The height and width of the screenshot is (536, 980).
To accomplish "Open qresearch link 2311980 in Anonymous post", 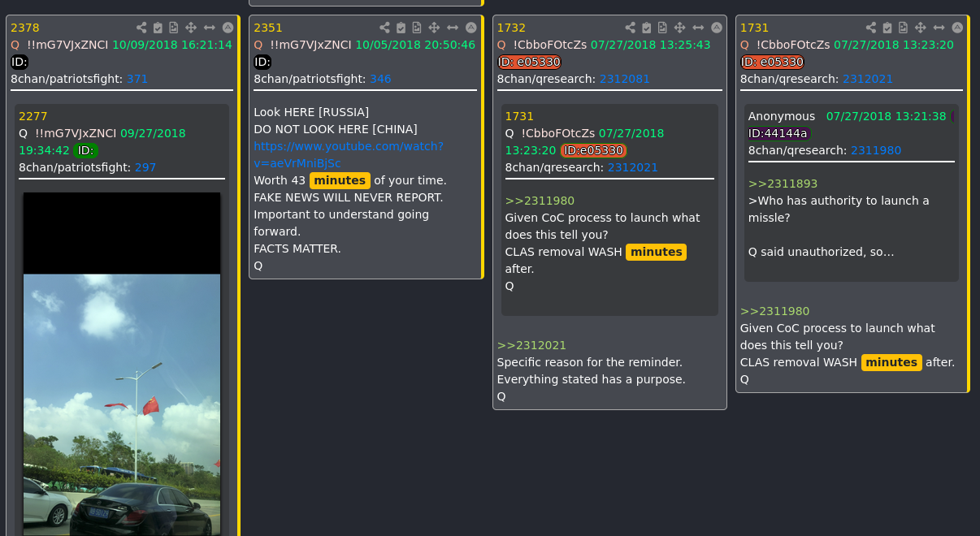I will (x=876, y=150).
